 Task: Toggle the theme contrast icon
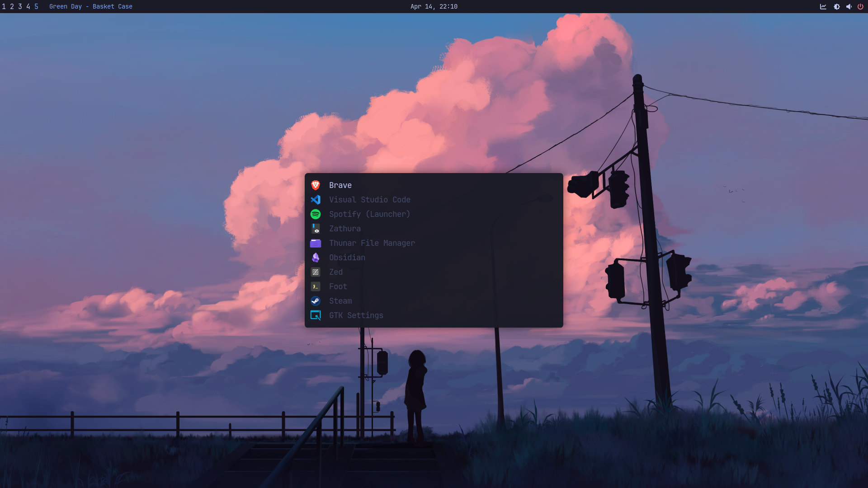836,6
